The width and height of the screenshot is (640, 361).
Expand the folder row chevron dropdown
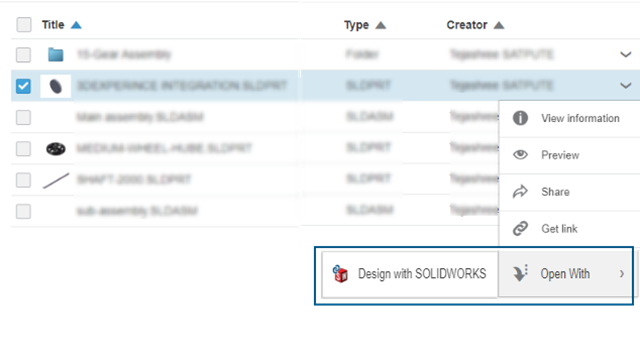tap(625, 54)
